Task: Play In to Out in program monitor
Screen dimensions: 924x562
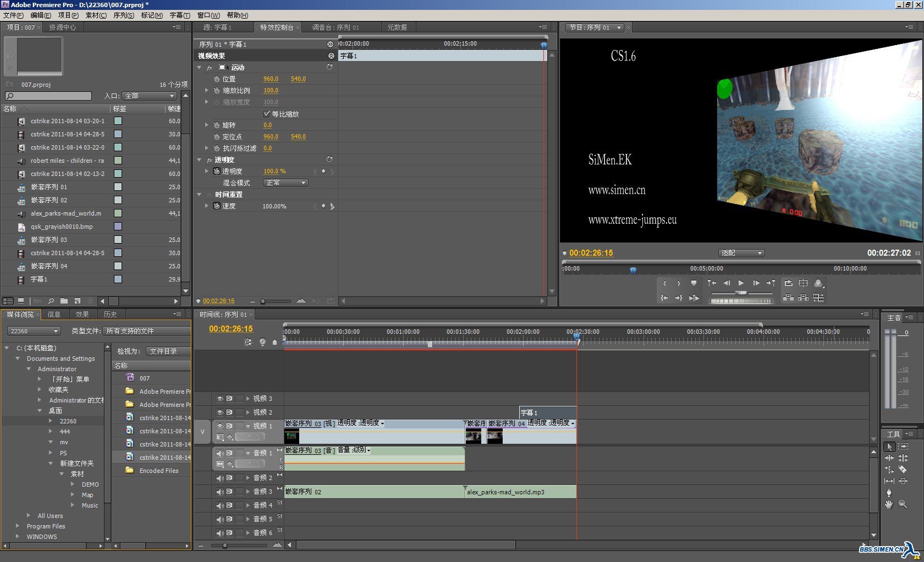Action: pos(694,298)
